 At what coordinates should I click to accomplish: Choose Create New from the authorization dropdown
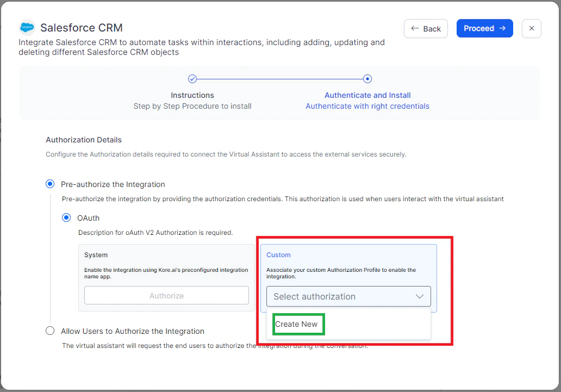coord(298,323)
